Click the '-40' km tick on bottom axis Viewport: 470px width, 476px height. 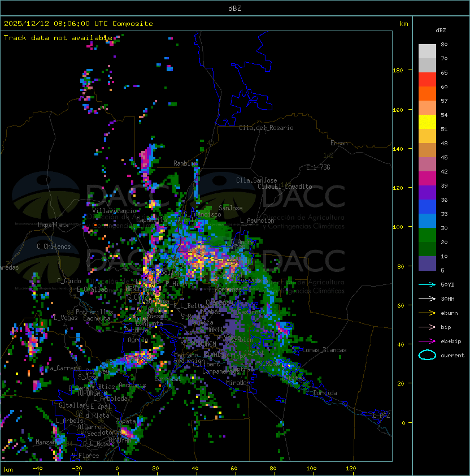(x=37, y=469)
